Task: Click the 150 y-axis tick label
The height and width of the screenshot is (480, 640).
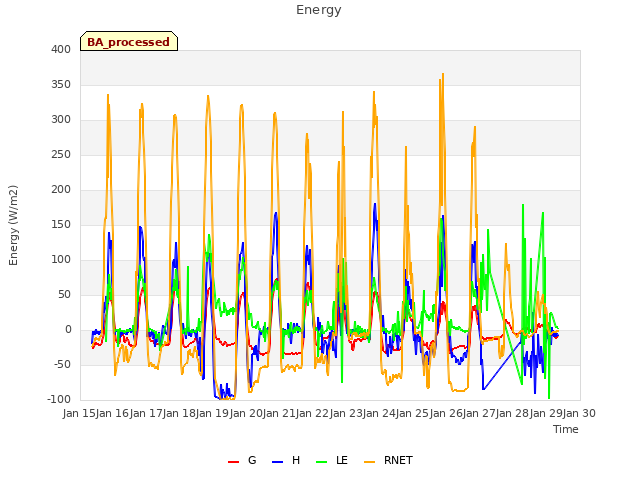Action: click(x=61, y=224)
